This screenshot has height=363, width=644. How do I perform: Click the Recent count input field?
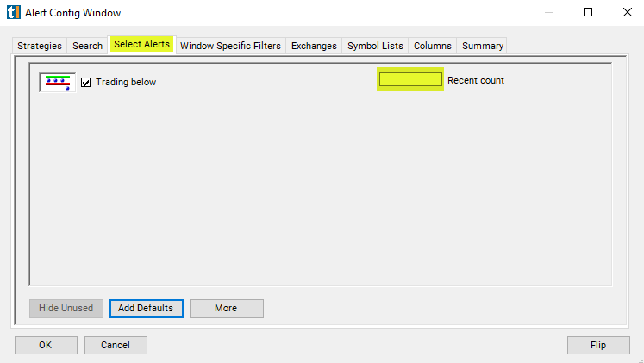[410, 79]
